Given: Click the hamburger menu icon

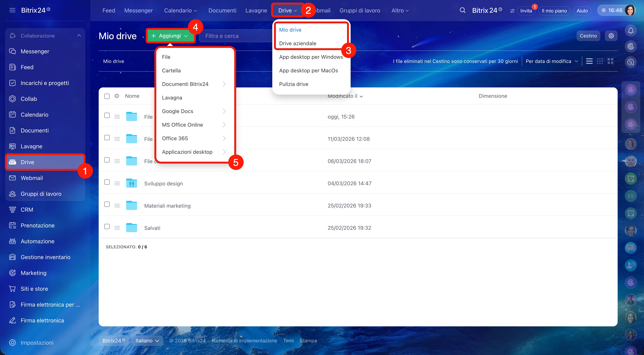Looking at the screenshot, I should [12, 10].
